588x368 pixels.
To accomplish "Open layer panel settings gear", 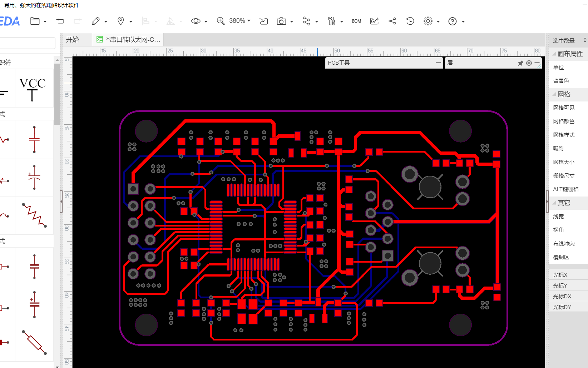I will [x=529, y=63].
